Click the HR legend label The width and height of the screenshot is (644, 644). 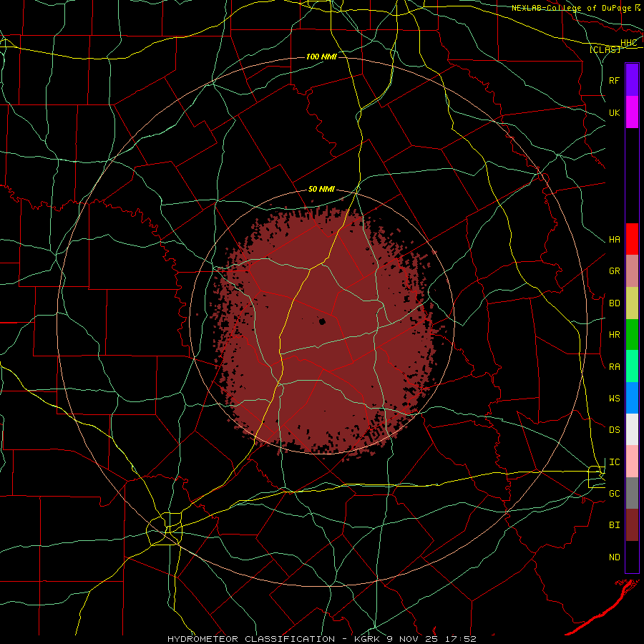[615, 335]
